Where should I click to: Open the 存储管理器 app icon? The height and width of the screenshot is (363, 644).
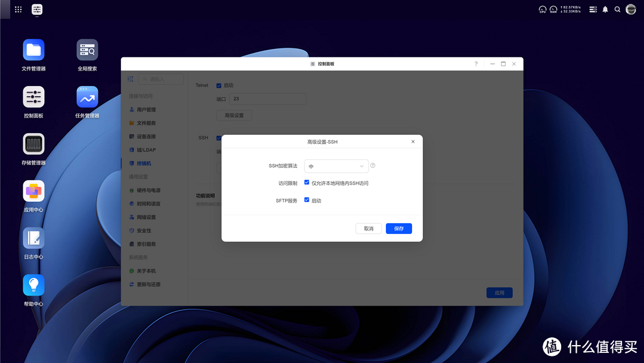click(x=33, y=144)
